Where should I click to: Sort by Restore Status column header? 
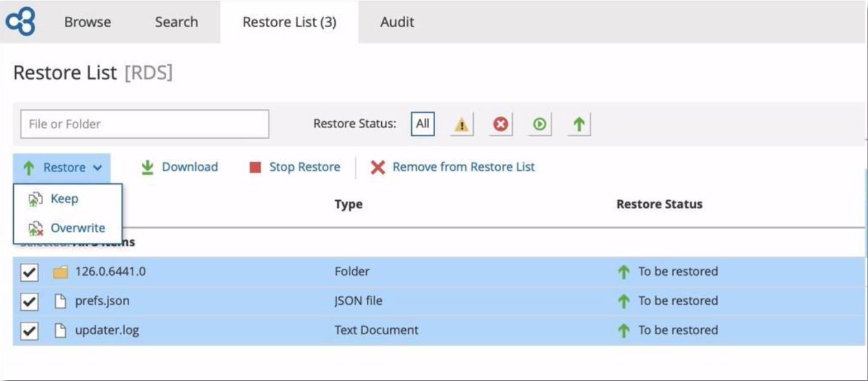659,204
